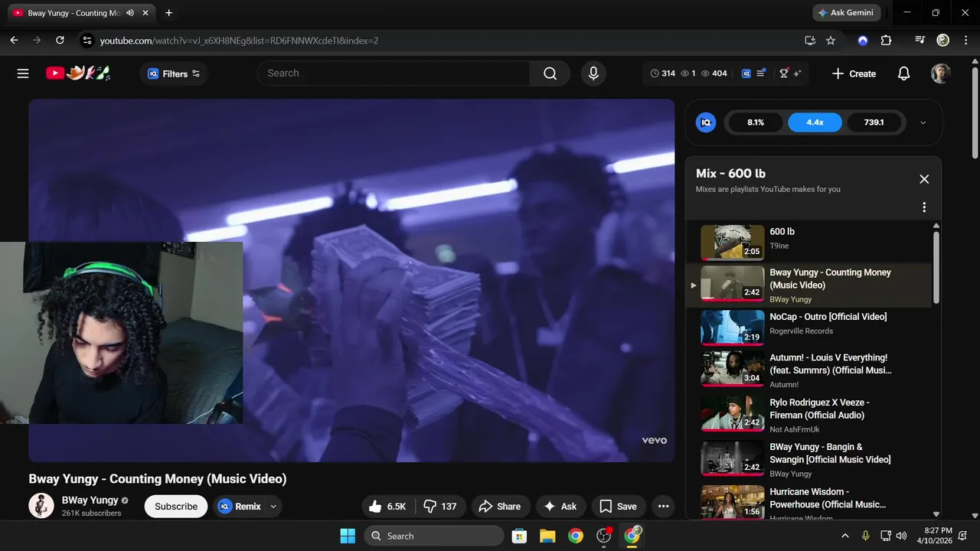
Task: Click the vidIQ trophy icon
Action: (784, 73)
